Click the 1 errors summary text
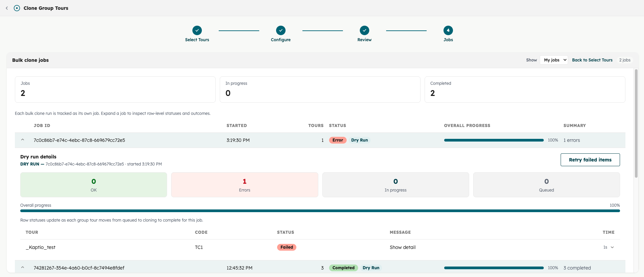This screenshot has height=277, width=644. 572,140
